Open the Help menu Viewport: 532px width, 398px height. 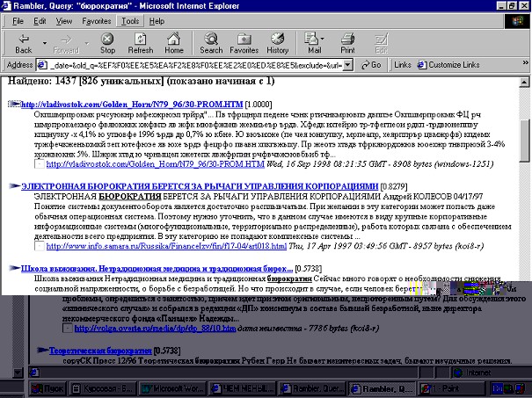pos(157,21)
